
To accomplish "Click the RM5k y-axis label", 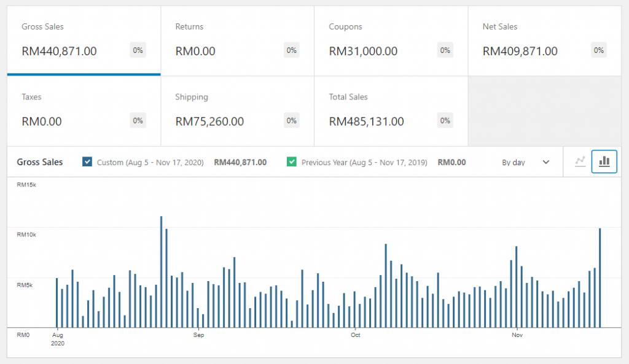I will tap(25, 285).
